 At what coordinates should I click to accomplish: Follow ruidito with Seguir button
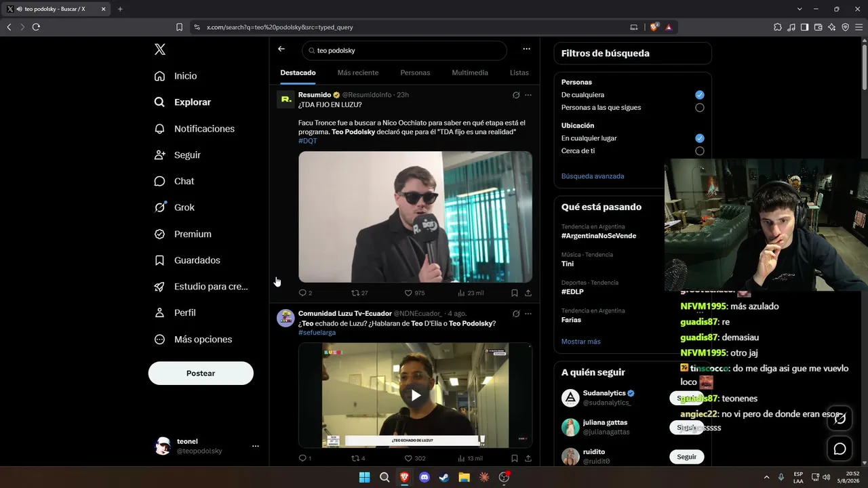tap(686, 457)
